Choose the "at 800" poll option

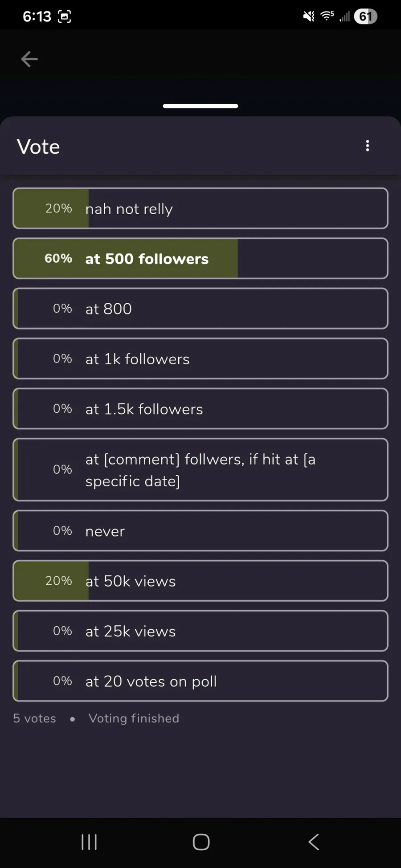200,309
